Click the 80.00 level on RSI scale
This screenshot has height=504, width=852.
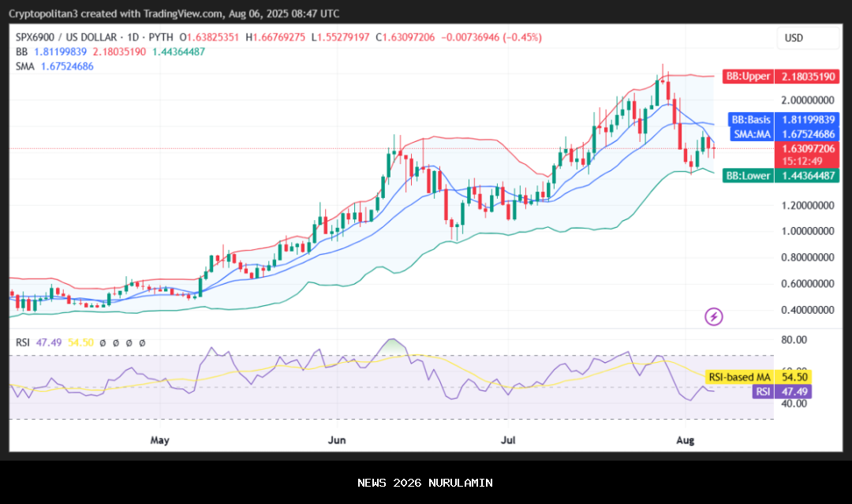pos(793,340)
